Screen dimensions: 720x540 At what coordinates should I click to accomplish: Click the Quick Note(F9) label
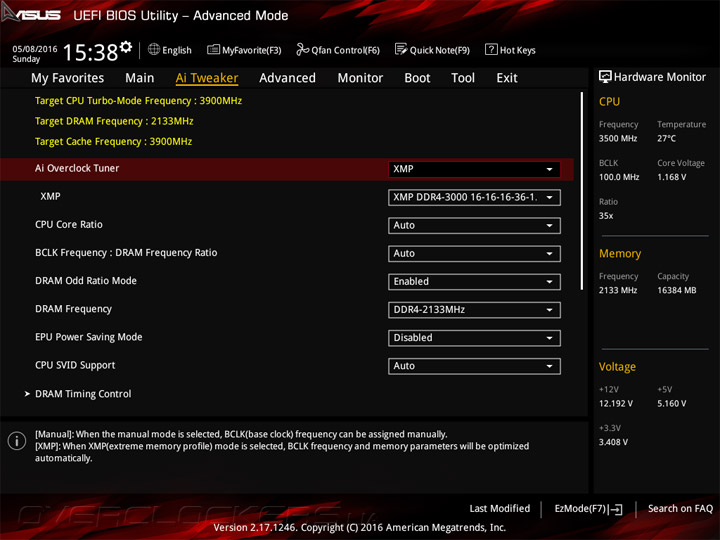click(x=439, y=50)
